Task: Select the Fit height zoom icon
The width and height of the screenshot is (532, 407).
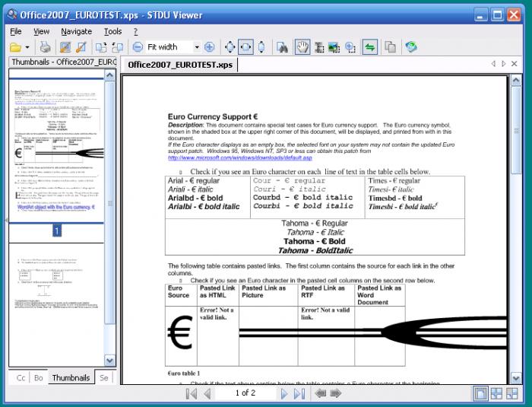Action: tap(261, 47)
